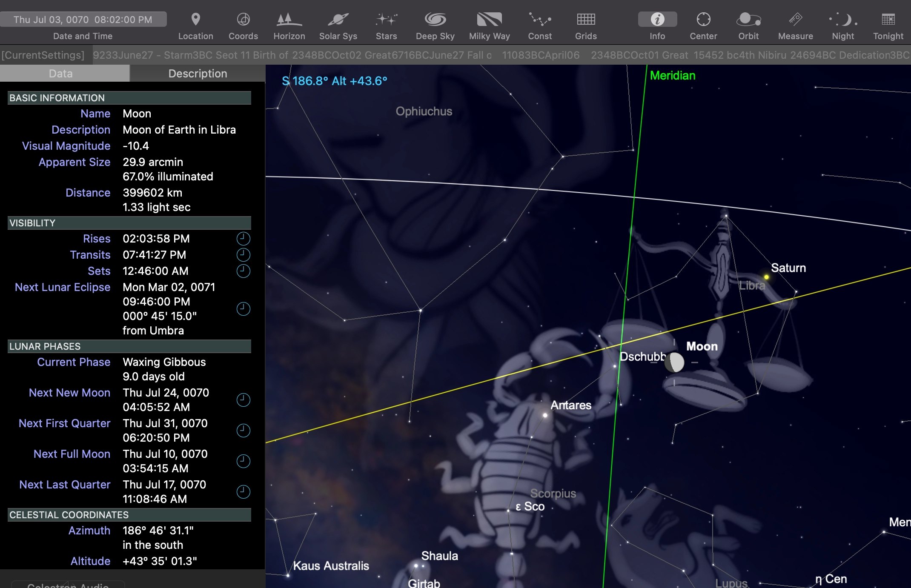Image resolution: width=911 pixels, height=588 pixels.
Task: Center the selected object icon
Action: 703,20
